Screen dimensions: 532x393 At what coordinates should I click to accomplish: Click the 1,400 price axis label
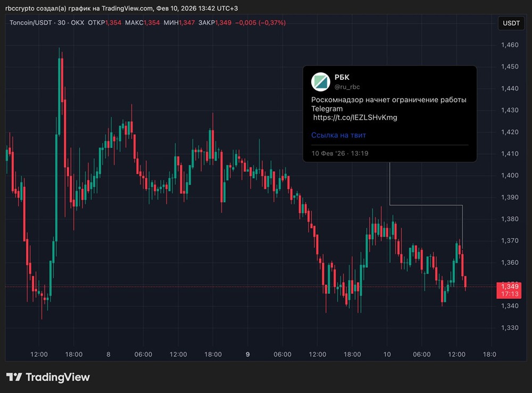click(x=510, y=175)
